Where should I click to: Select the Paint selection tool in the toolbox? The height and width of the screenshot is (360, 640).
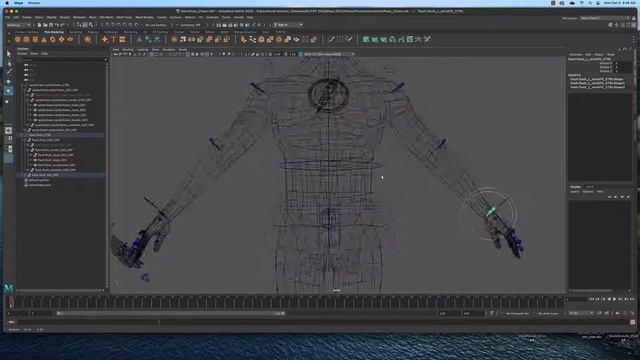pyautogui.click(x=9, y=72)
